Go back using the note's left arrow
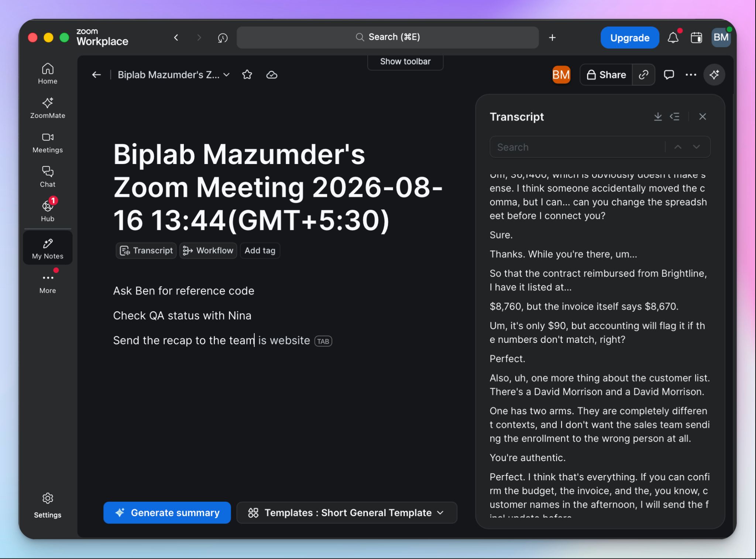Viewport: 756px width, 559px height. click(96, 75)
